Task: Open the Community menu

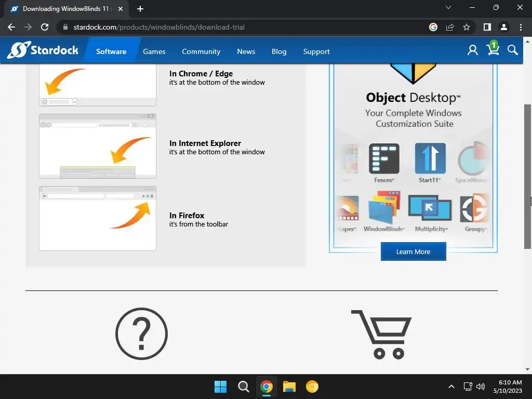Action: click(x=201, y=51)
